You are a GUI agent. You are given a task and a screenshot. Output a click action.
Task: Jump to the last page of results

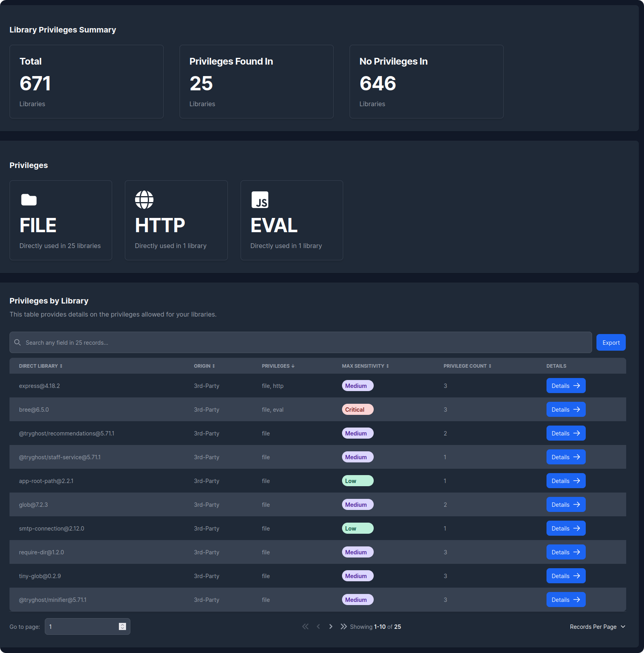point(344,626)
